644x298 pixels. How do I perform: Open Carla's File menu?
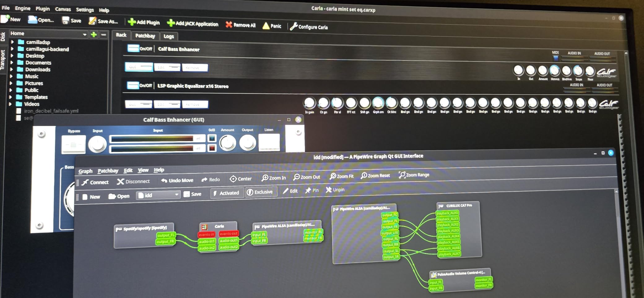(6, 7)
